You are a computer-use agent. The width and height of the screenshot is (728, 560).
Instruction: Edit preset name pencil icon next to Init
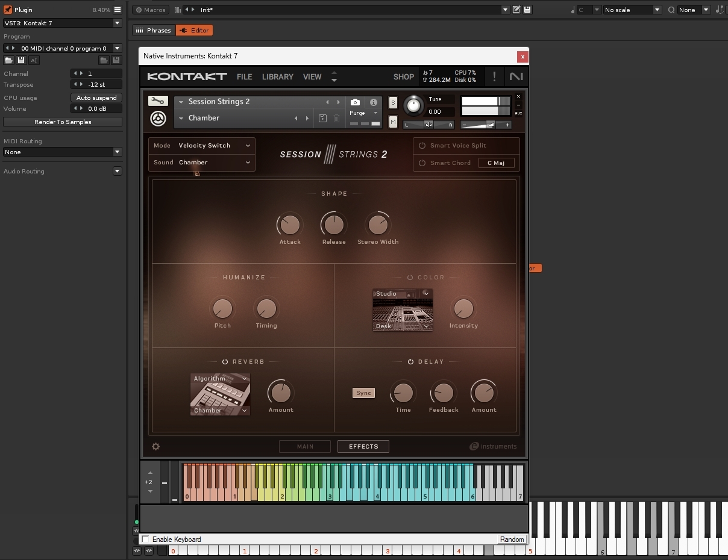tap(516, 10)
